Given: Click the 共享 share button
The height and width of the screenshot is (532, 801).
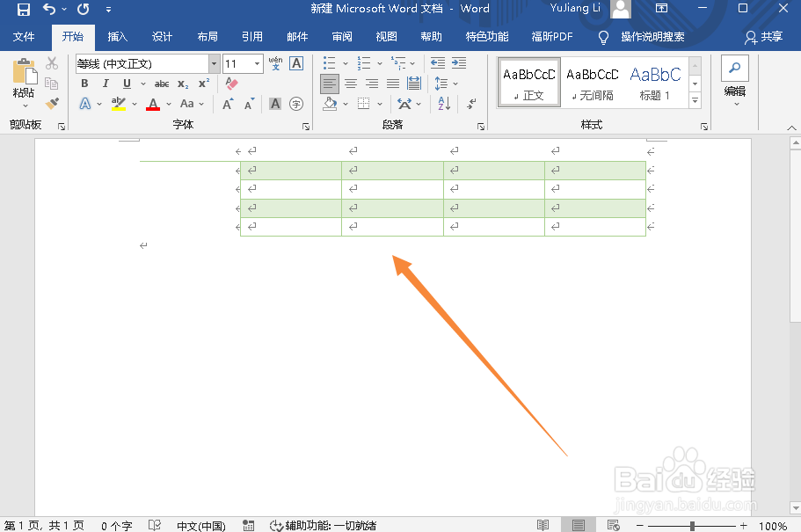Looking at the screenshot, I should click(x=764, y=37).
